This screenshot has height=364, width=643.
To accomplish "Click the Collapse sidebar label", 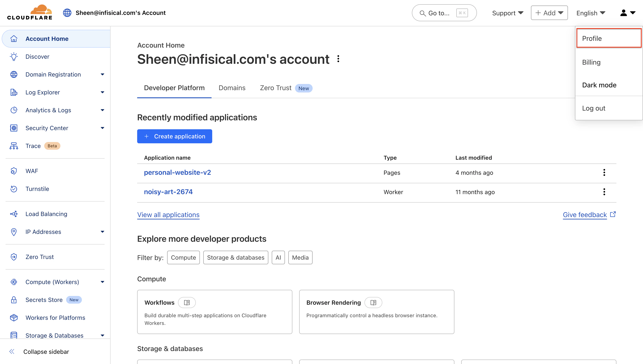I will coord(46,351).
